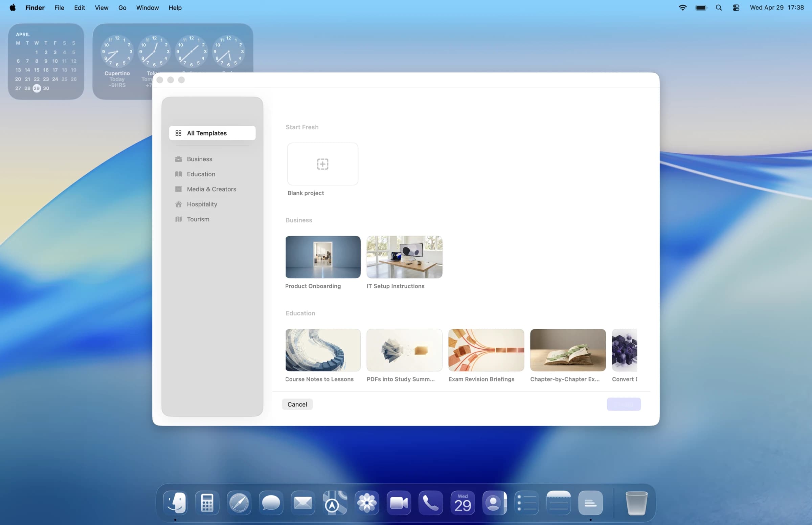Viewport: 812px width, 525px height.
Task: Choose the Product Onboarding template thumbnail
Action: (323, 257)
